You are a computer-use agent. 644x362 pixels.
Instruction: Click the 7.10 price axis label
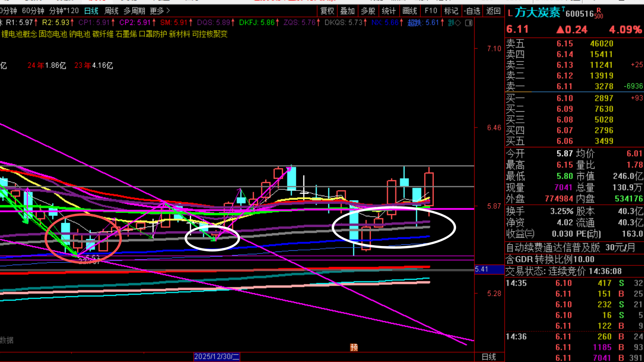tap(494, 49)
